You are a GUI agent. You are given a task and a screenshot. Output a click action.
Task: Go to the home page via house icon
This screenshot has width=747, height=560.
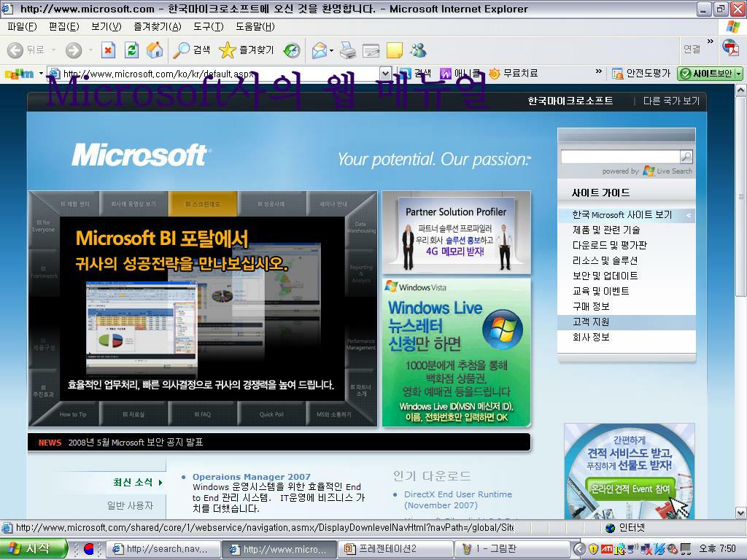click(x=155, y=50)
